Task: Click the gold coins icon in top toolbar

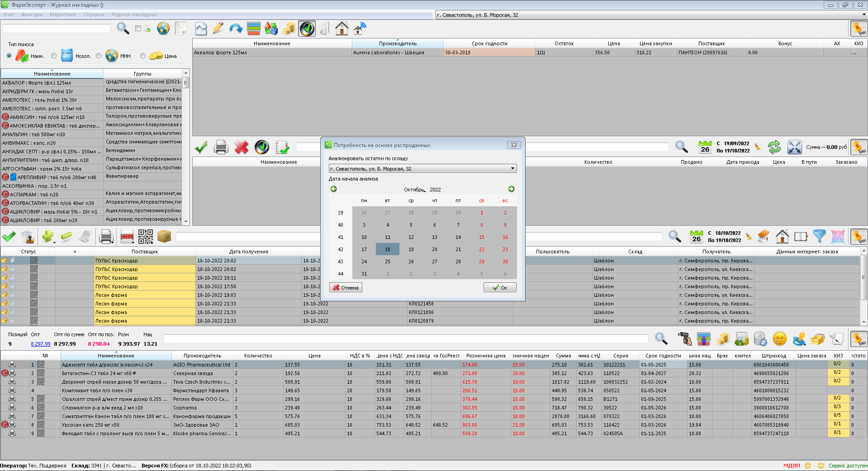Action: point(289,29)
